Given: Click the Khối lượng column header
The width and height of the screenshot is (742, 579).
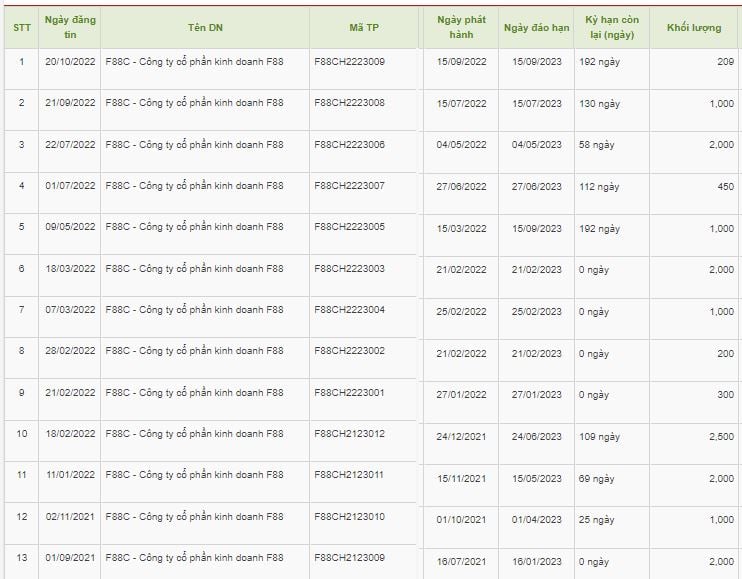Looking at the screenshot, I should click(x=694, y=27).
